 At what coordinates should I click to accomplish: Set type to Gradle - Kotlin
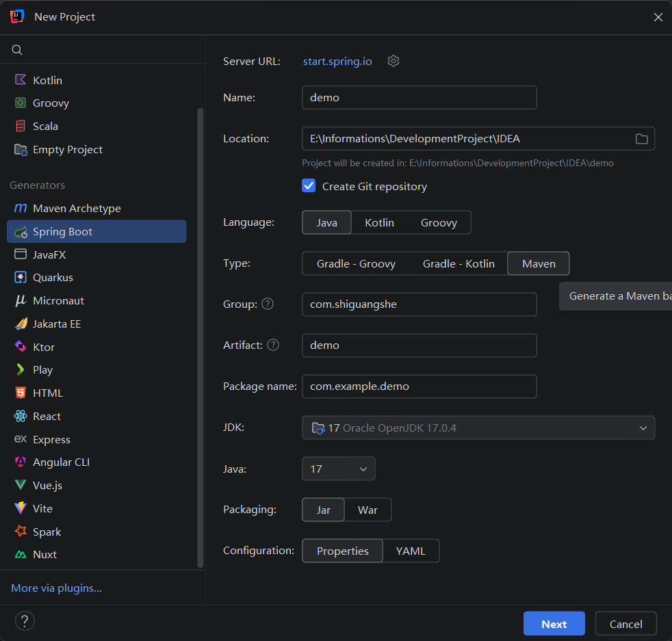point(458,263)
